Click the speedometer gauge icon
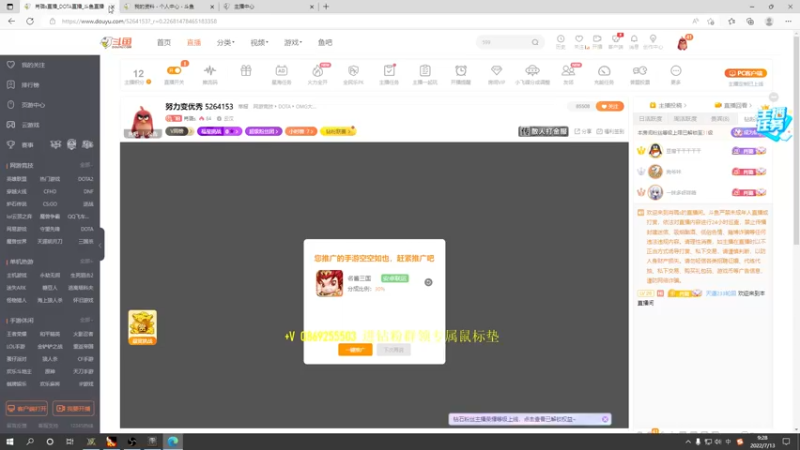Viewport: 800px width, 450px height. 604,70
